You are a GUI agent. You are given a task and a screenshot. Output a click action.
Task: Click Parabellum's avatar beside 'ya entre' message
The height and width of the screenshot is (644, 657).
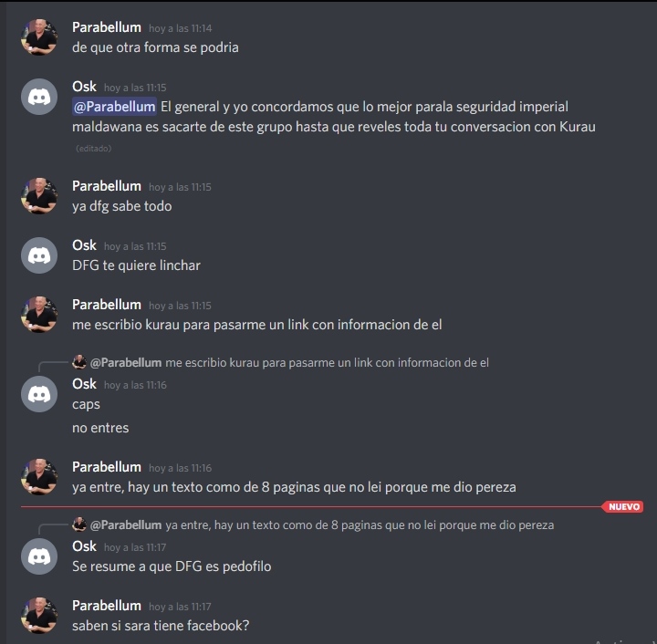tap(39, 477)
